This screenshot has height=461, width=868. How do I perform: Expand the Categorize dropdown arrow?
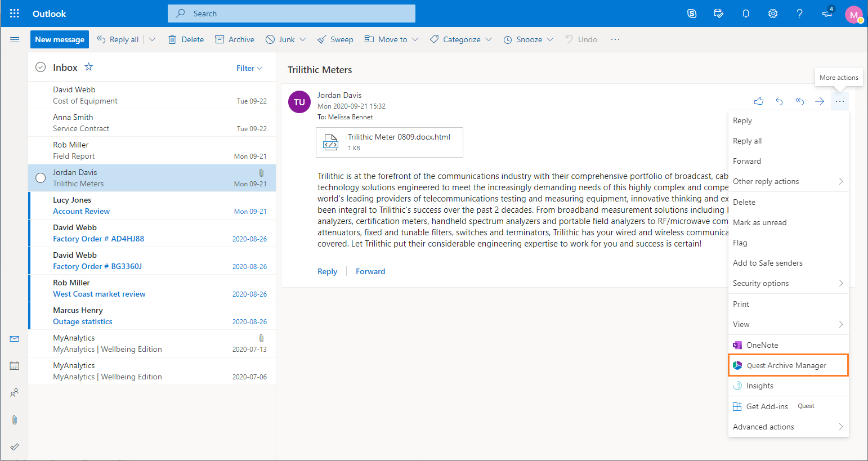489,39
